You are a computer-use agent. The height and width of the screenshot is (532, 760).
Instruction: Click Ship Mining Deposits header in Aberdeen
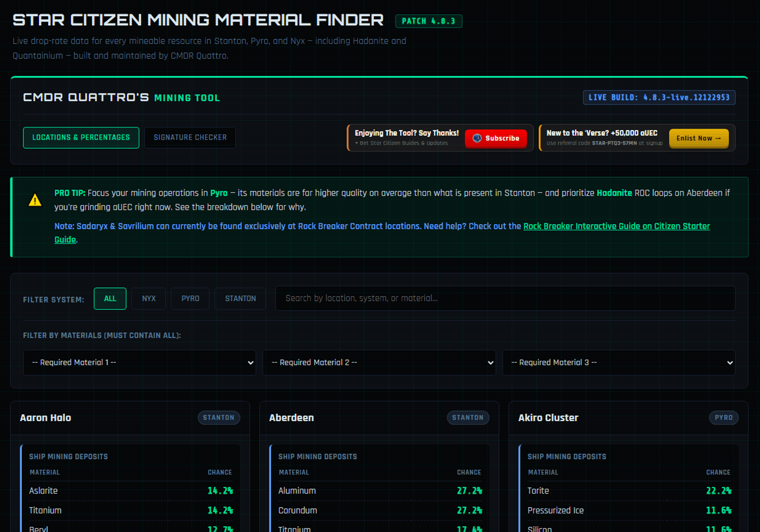coord(318,457)
